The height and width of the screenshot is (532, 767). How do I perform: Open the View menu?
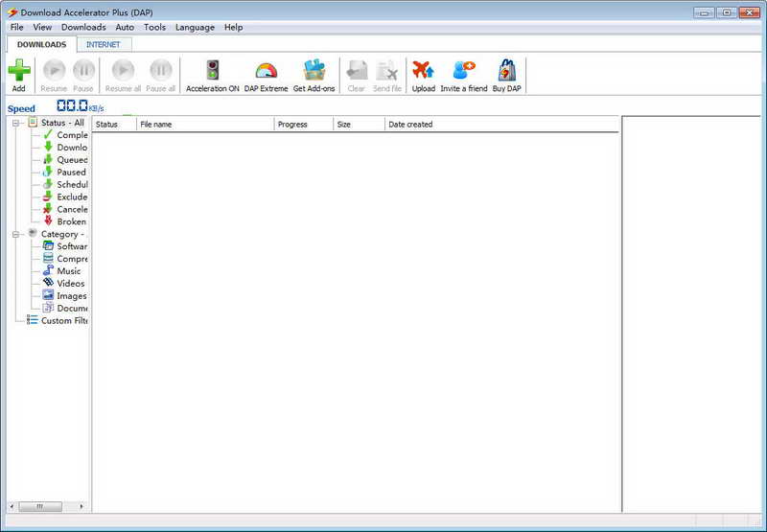42,28
